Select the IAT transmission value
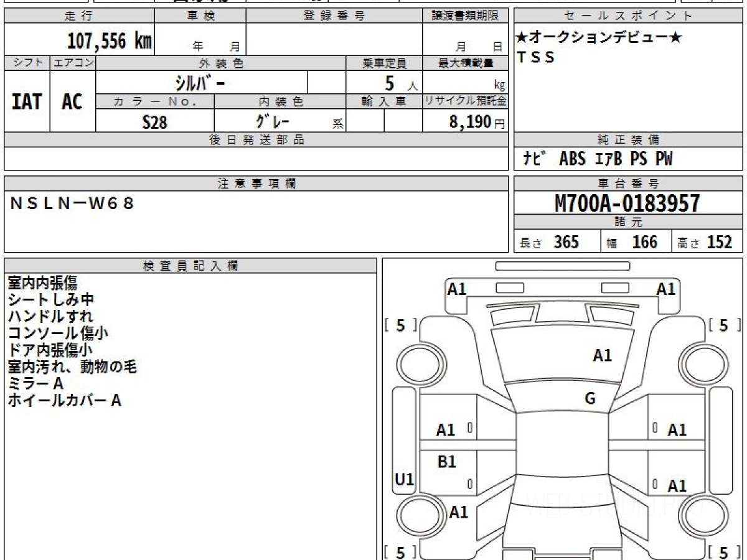Screen dimensions: 747x560 (27, 101)
